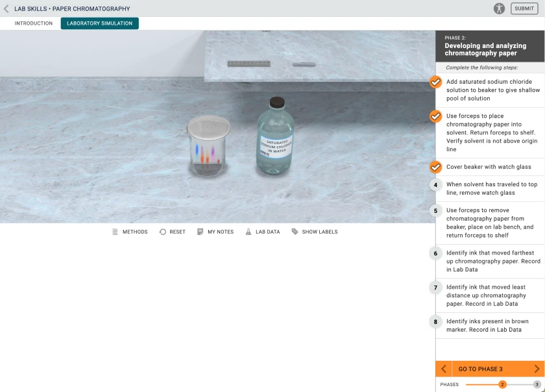Select the Laboratory Simulation tab
The image size is (545, 392).
pyautogui.click(x=99, y=23)
